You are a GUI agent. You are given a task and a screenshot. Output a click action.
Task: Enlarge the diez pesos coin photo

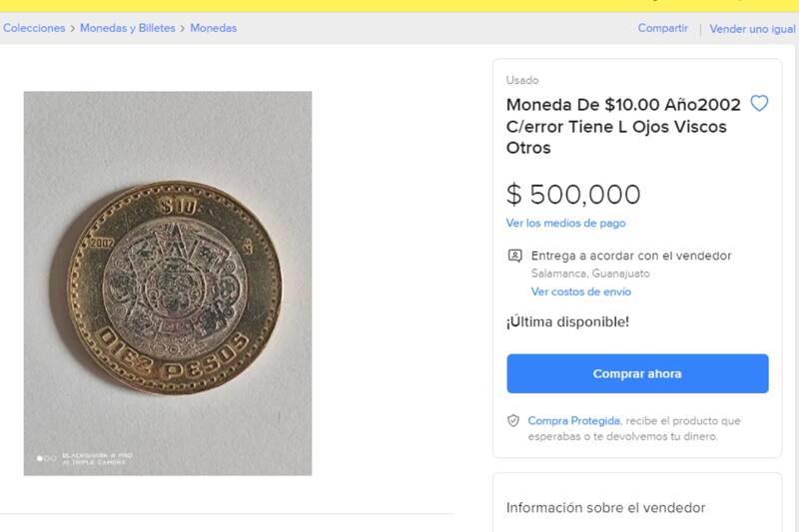[168, 283]
